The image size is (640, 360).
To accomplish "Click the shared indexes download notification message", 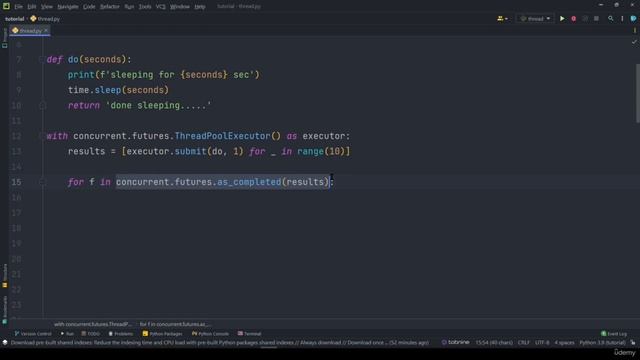I will tap(220, 342).
